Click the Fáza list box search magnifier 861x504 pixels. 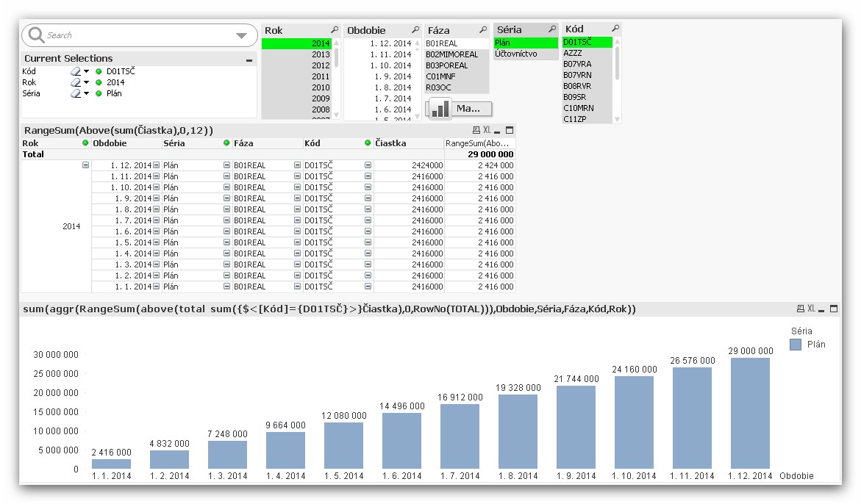pos(483,30)
